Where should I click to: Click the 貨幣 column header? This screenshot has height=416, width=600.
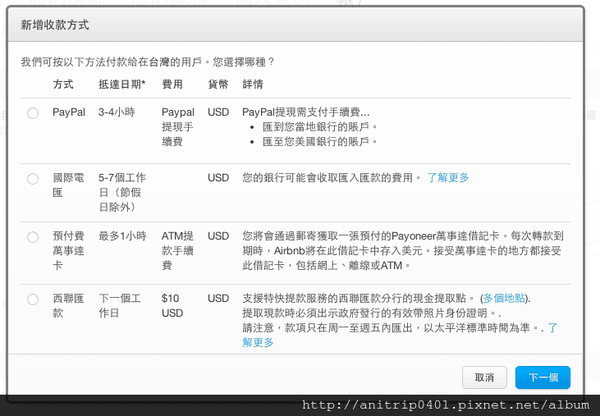218,84
